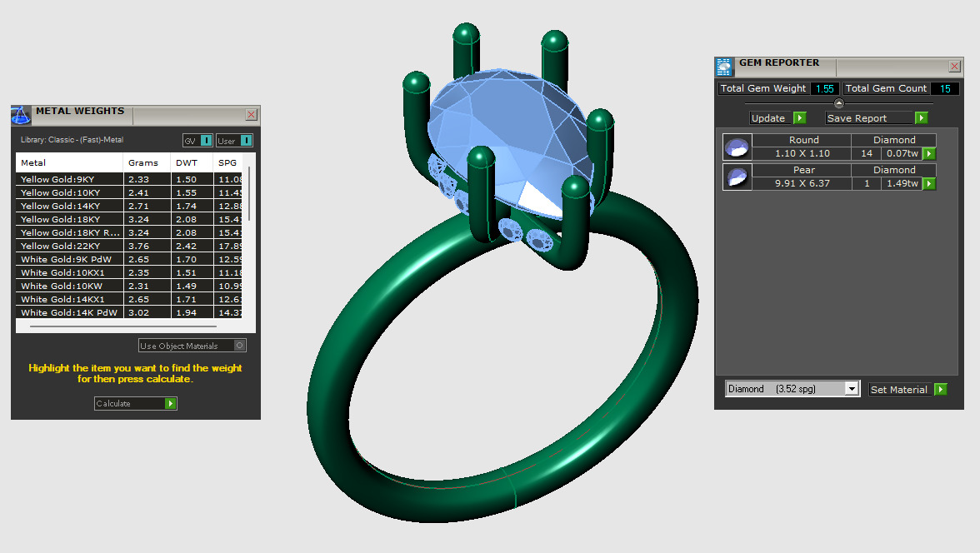
Task: Click the green arrow next to Set Material
Action: click(940, 389)
